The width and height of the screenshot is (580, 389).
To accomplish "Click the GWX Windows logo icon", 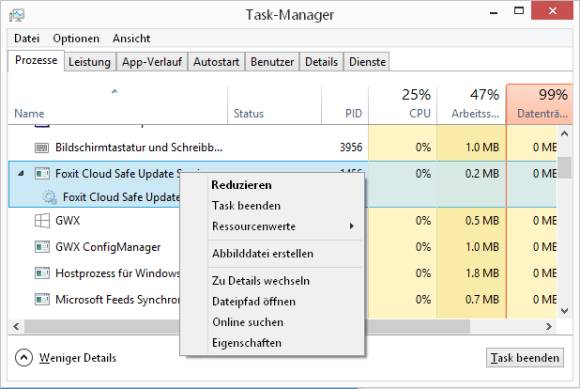I will tap(42, 221).
